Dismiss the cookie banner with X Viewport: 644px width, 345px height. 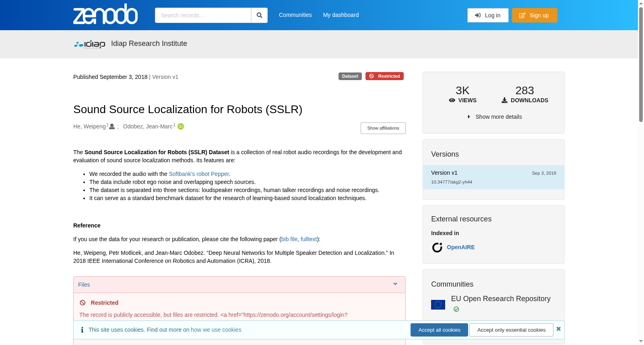[558, 329]
